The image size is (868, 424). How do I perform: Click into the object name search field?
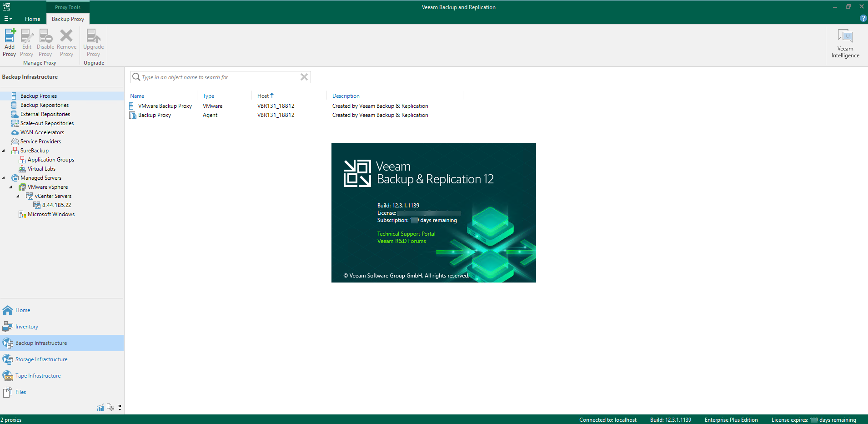[x=221, y=77]
